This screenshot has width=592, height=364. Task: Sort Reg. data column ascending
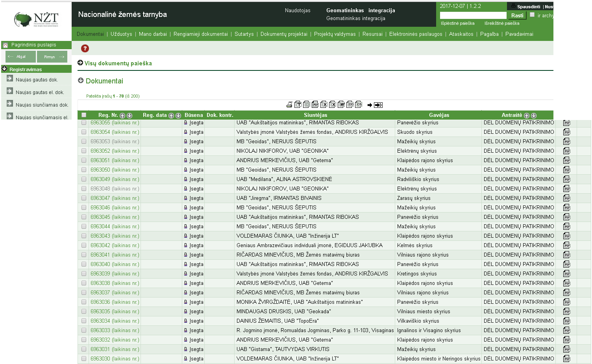[x=171, y=115]
